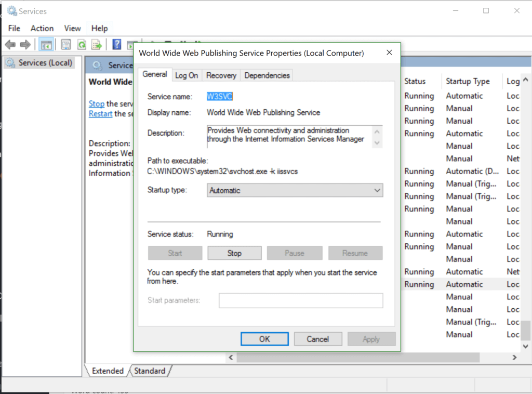
Task: Click the Stop link in the Services pane
Action: click(x=96, y=104)
